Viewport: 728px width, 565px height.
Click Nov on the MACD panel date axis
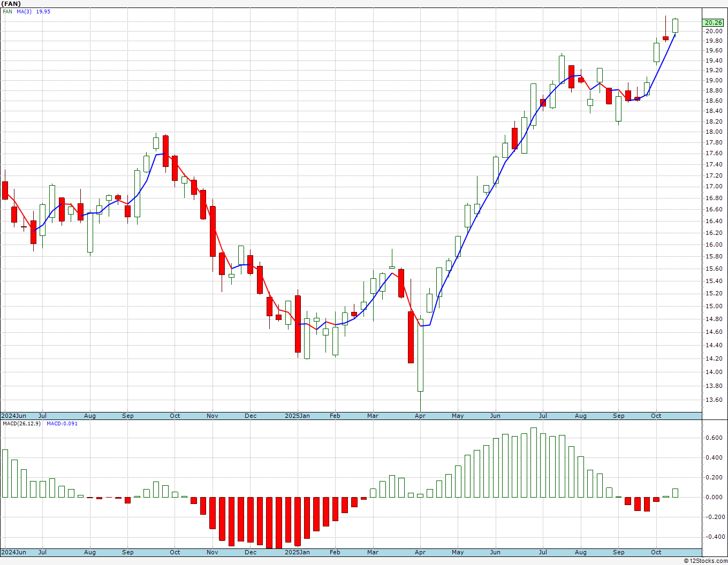coord(213,552)
